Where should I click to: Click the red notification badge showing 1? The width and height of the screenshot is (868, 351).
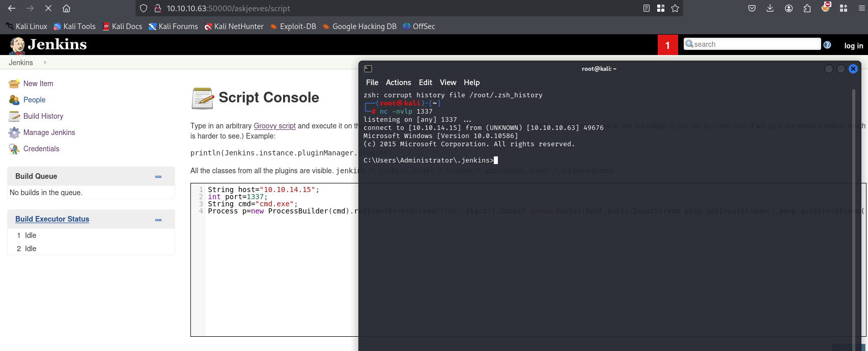[x=667, y=45]
